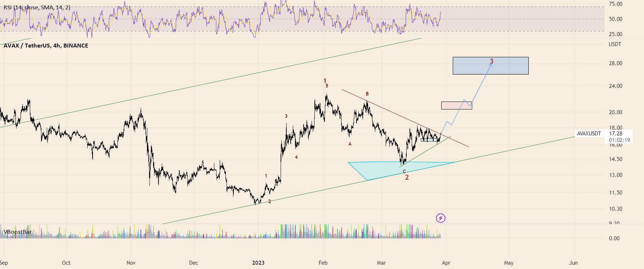
Task: Select the wave C text label
Action: (404, 172)
